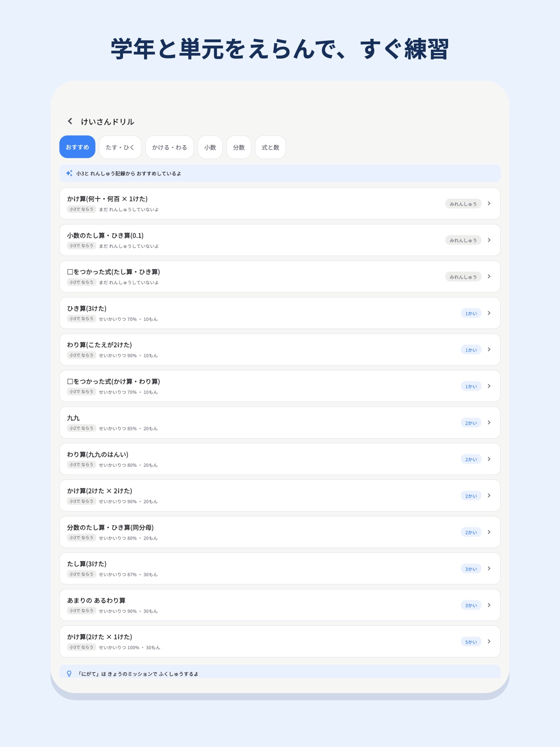The width and height of the screenshot is (560, 747).
Task: Open the かける・わる tab
Action: click(x=170, y=147)
